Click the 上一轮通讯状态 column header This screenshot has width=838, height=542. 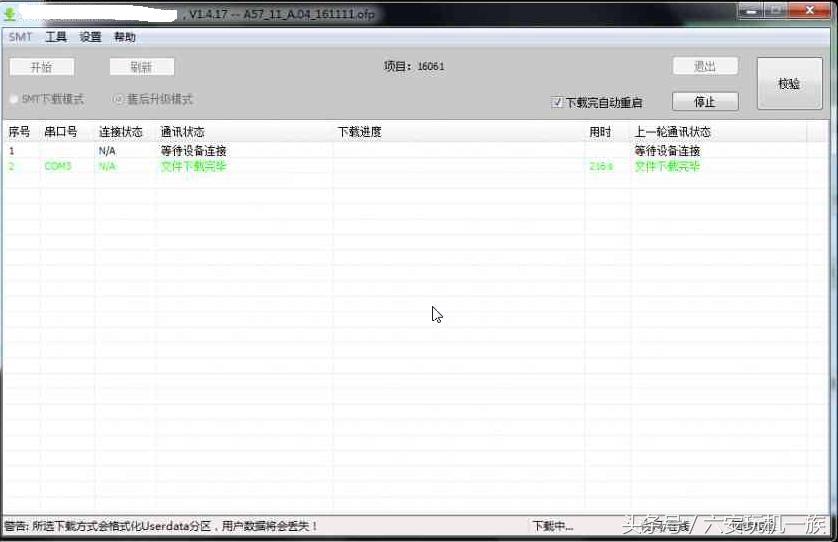pos(672,132)
